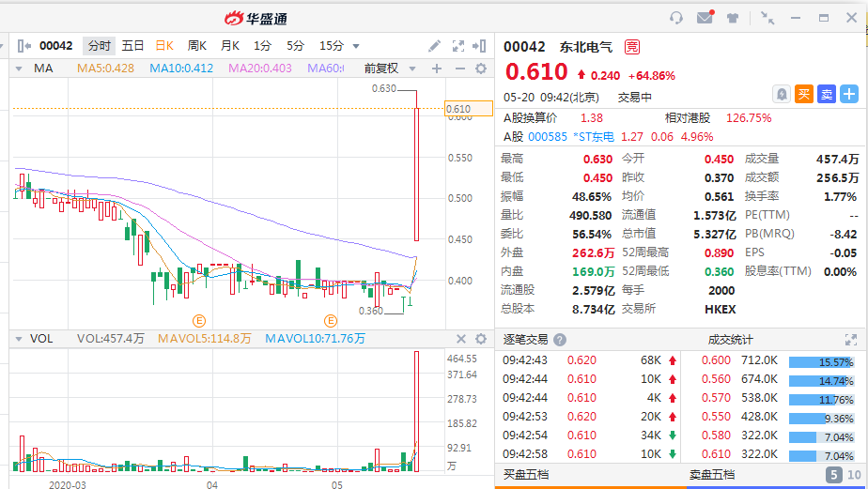Open A-share link 000585
Screen dimensions: 868x489
(548, 137)
